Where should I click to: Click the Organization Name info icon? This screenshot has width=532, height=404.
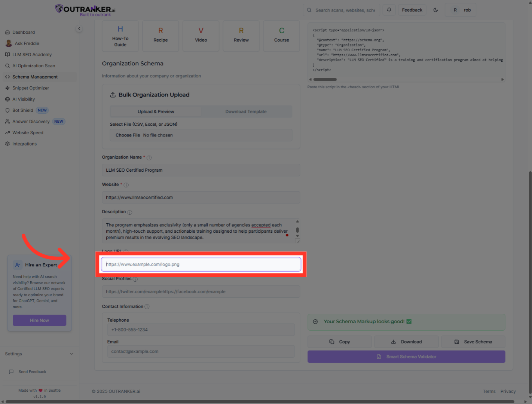click(x=149, y=158)
